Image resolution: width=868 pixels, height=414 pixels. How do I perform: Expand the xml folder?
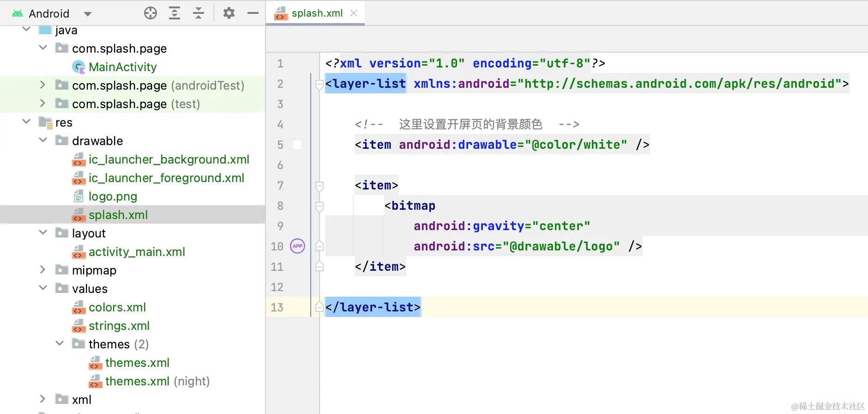point(43,399)
